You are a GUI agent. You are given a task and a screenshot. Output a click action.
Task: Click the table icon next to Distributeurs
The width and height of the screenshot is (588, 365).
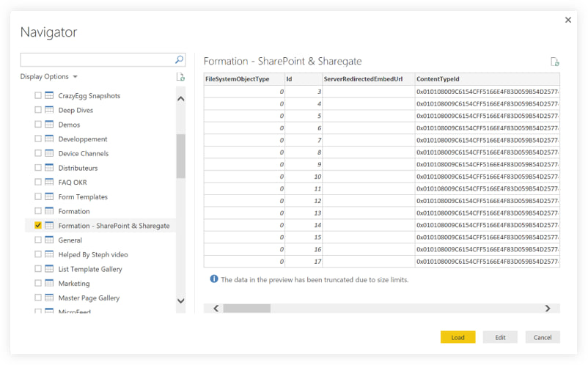click(x=49, y=168)
